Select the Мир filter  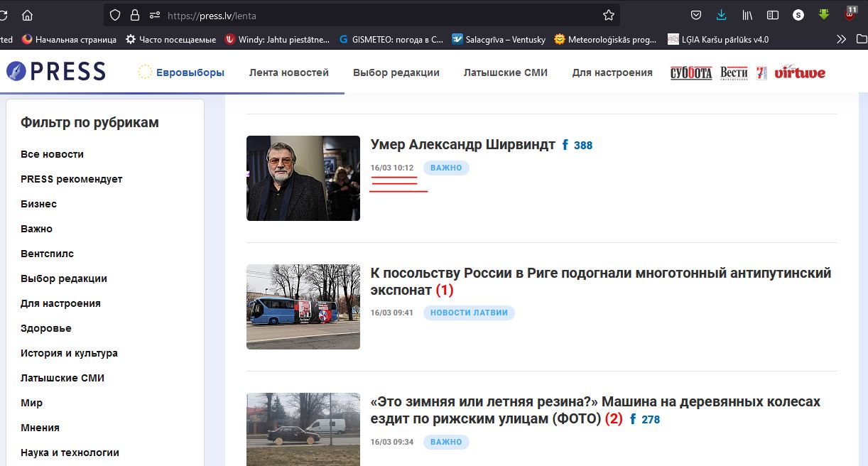32,403
